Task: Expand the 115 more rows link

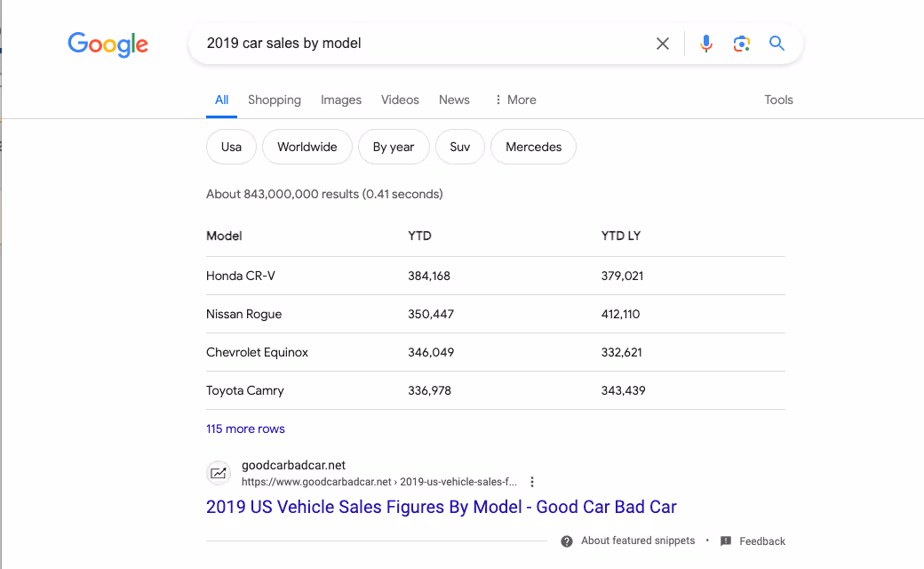Action: point(246,429)
